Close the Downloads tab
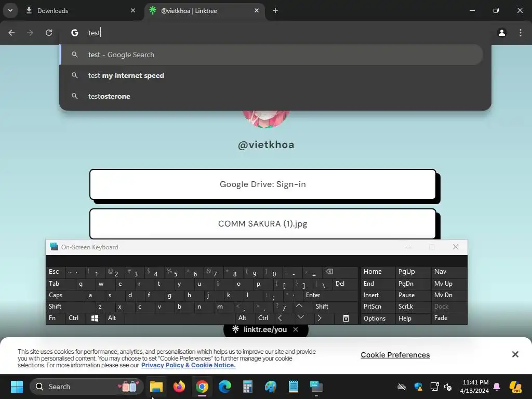Viewport: 532px width, 399px height. [x=133, y=10]
